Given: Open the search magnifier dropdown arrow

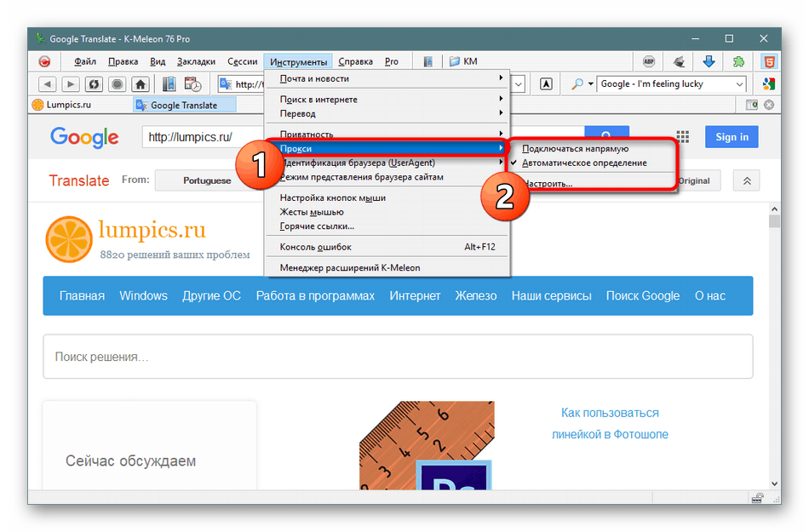Looking at the screenshot, I should point(590,83).
